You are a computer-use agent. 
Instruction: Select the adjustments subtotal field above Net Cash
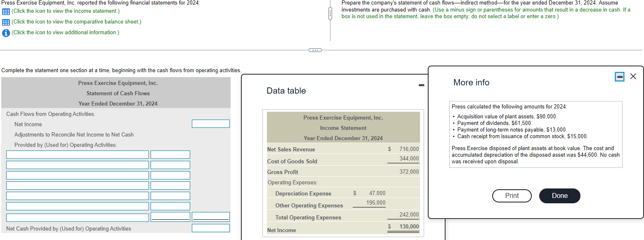pos(211,217)
